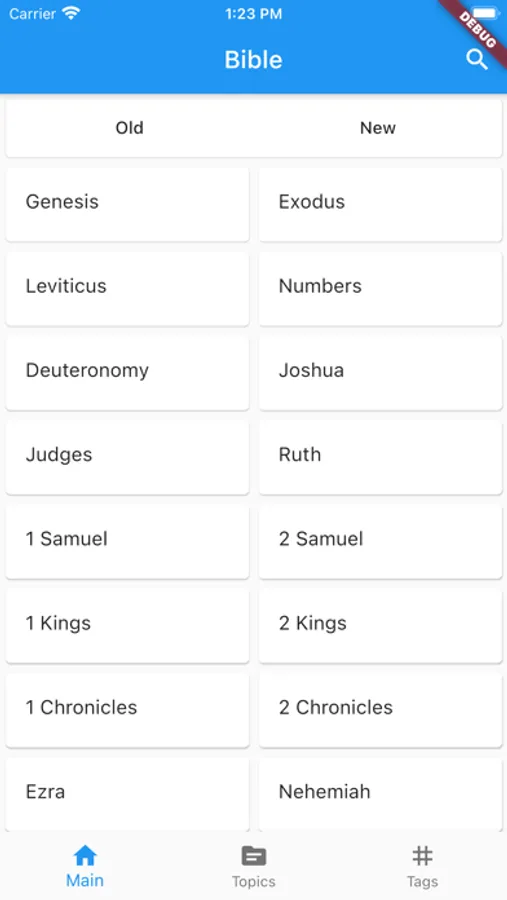Click the Bible title in header
Screen dimensions: 507x900
(253, 60)
